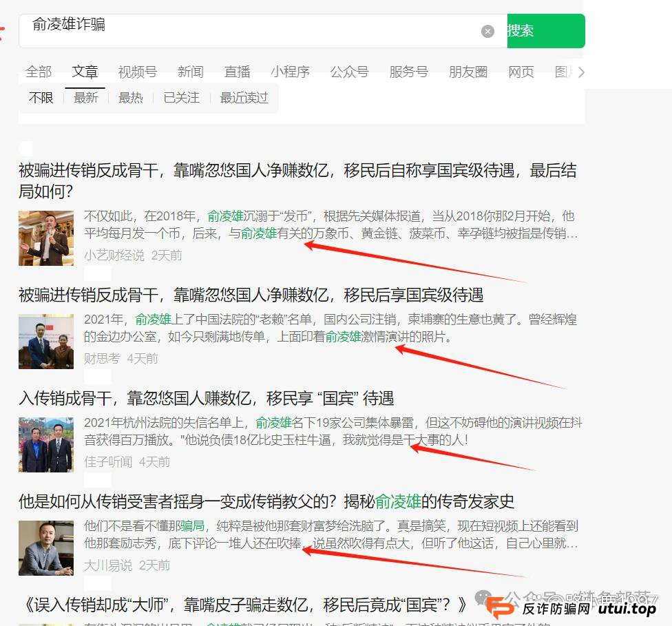Open article 入传销成骨干，靠忽悠国人赚数亿
Image resolution: width=672 pixels, height=626 pixels.
click(206, 398)
